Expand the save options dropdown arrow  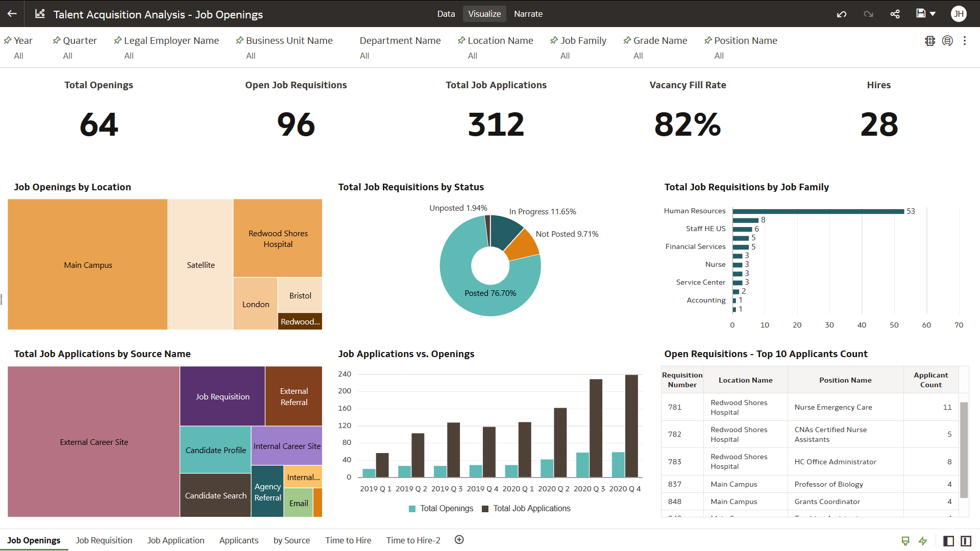933,14
